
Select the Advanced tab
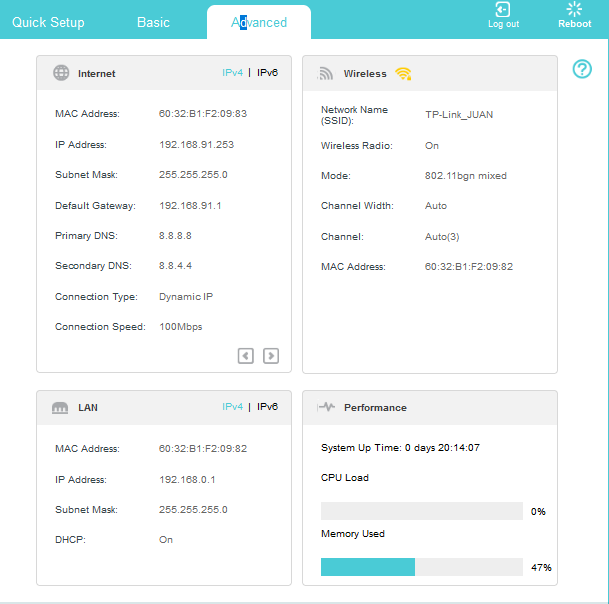click(x=259, y=22)
